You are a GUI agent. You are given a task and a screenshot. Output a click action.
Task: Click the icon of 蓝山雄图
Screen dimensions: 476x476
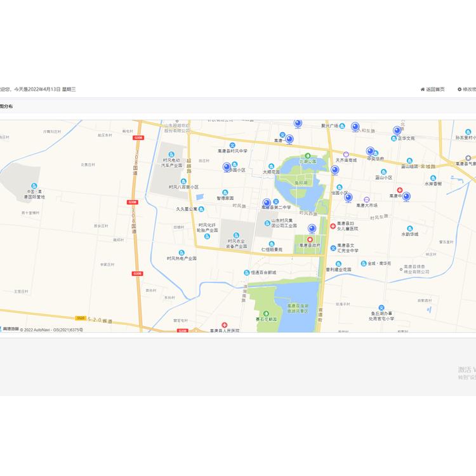pos(409,161)
